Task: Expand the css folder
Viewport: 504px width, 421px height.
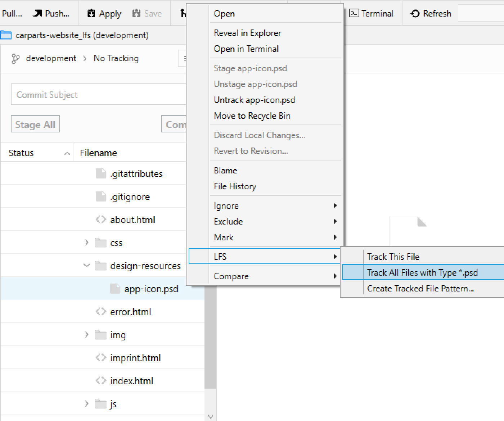Action: click(86, 242)
